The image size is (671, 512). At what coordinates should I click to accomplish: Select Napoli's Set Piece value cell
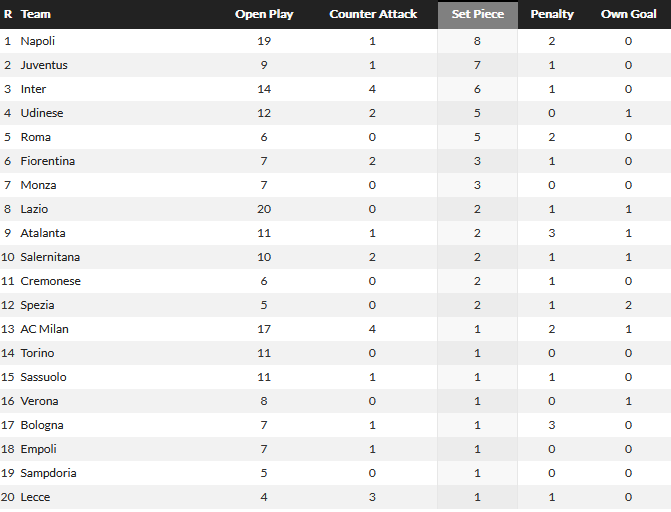477,41
